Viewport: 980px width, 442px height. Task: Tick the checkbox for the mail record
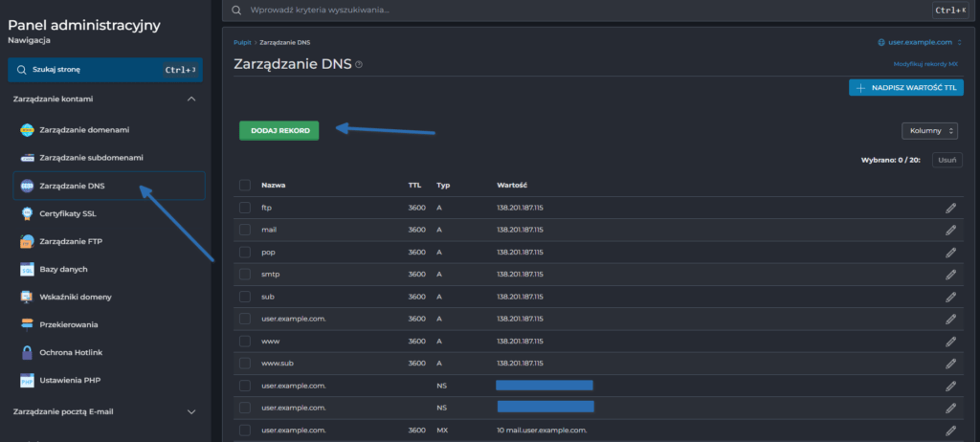245,230
